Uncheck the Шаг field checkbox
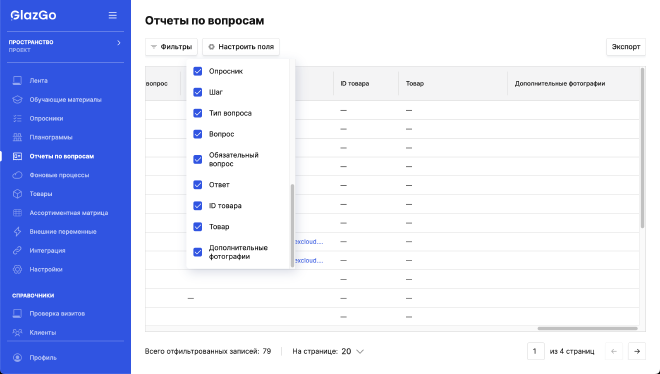Screen dimensions: 660x374 click(197, 92)
